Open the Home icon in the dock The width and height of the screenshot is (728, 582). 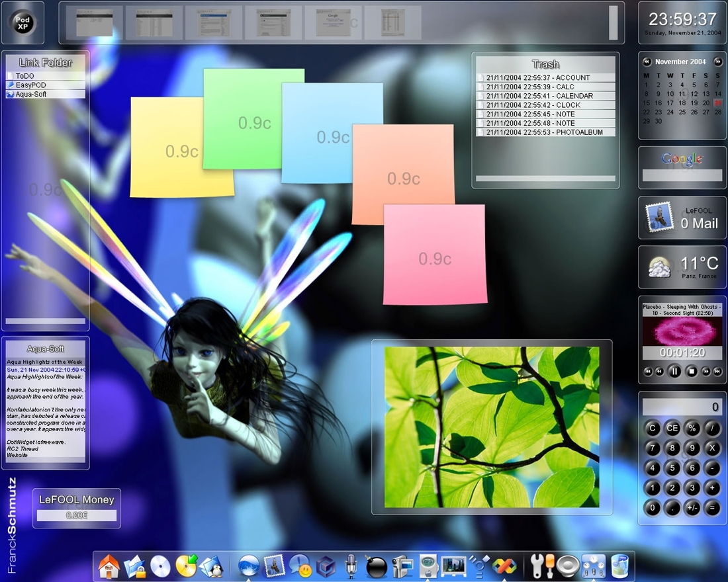109,566
